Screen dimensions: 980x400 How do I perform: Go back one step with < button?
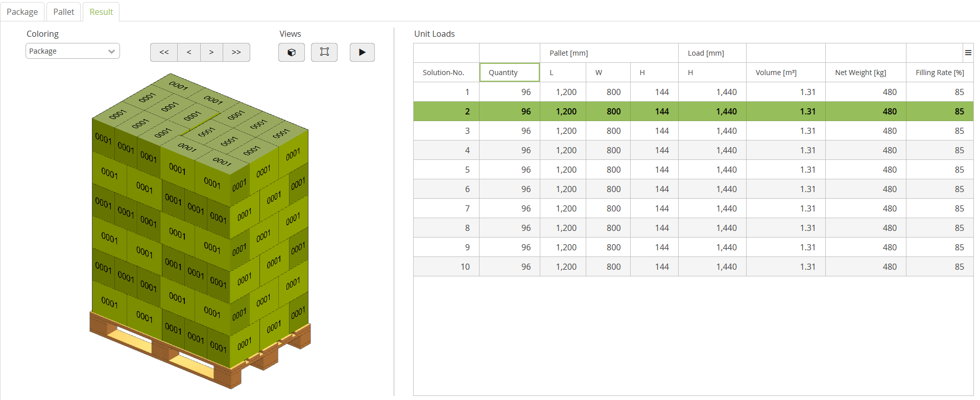click(189, 52)
